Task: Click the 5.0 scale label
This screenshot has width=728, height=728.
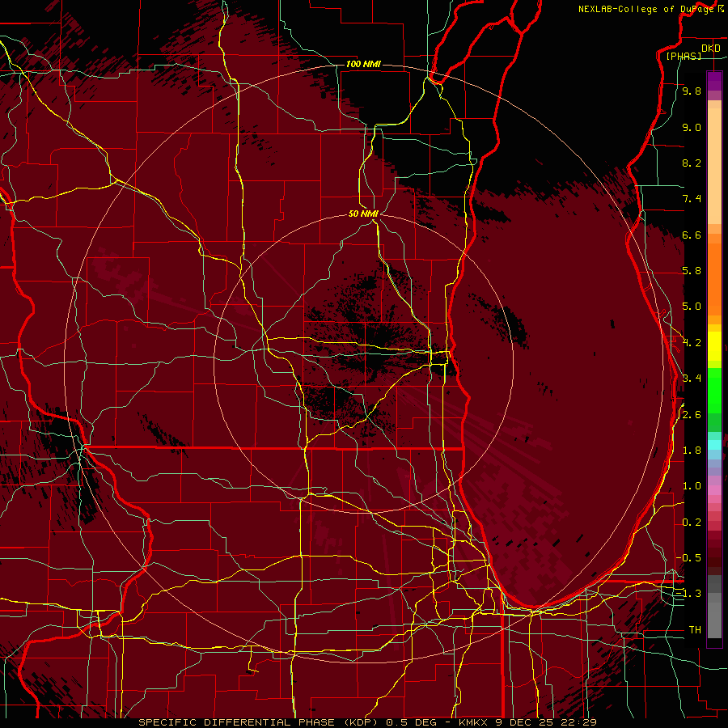Action: [x=692, y=307]
